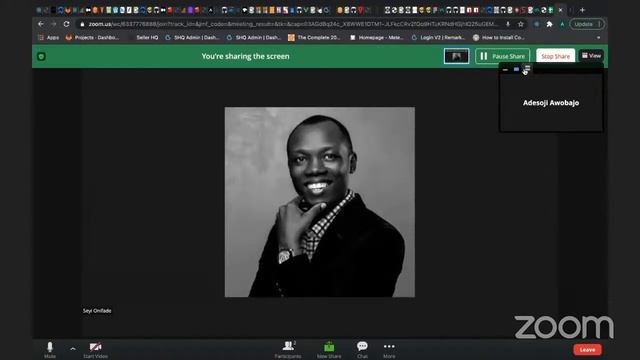Open a new browser tab
Screen dimensions: 640x360
tap(582, 10)
